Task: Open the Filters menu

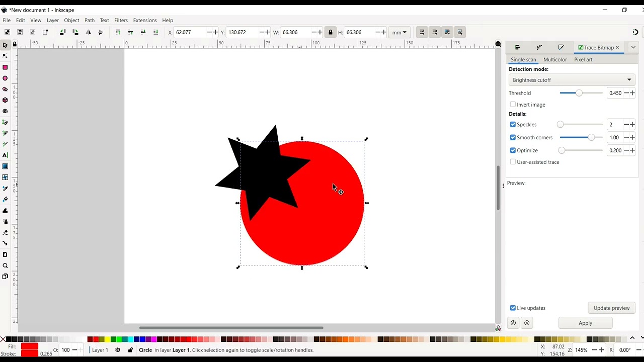Action: pos(121,20)
